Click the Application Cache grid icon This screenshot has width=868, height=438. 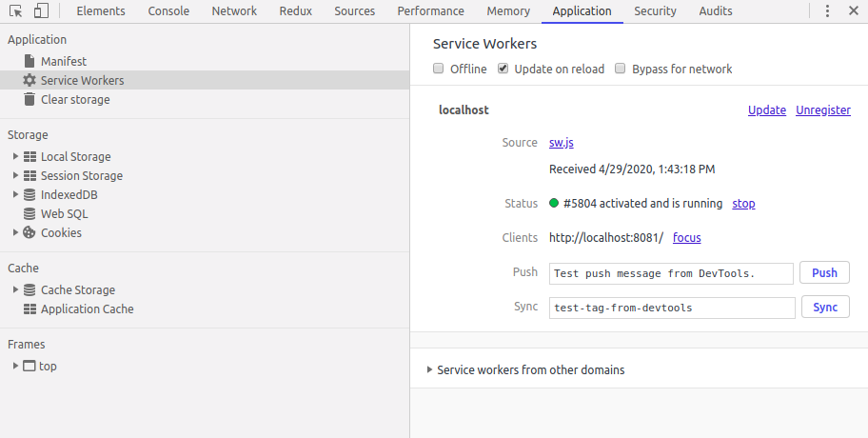pos(30,309)
